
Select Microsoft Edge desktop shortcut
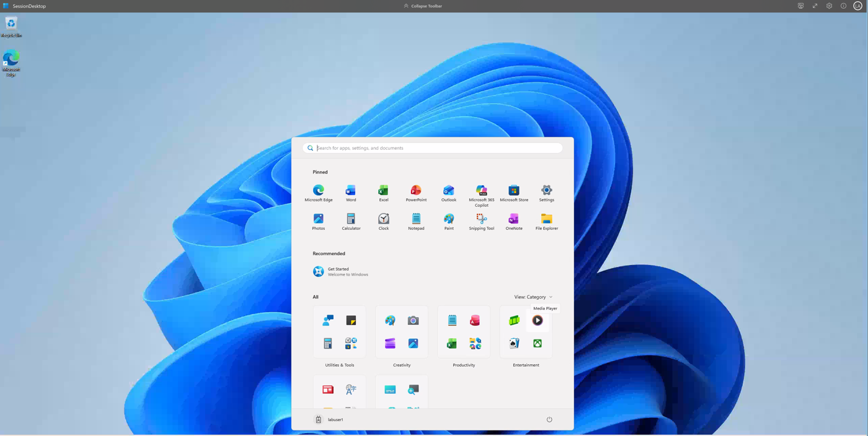click(x=11, y=64)
